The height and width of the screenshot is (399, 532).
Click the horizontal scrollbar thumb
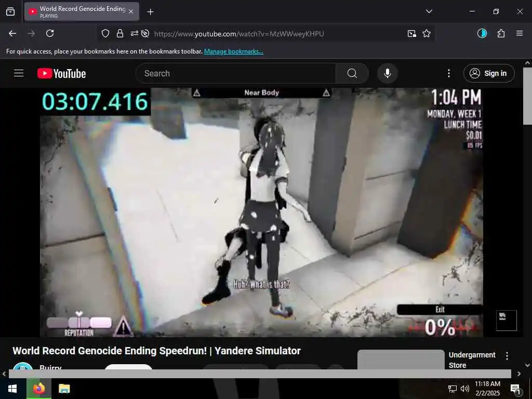coord(260,374)
